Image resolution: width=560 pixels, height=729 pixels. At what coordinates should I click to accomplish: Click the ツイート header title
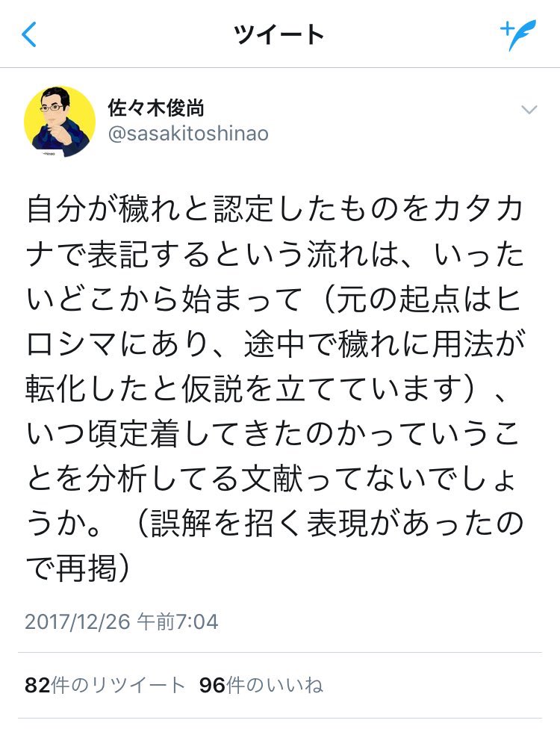pos(279,34)
